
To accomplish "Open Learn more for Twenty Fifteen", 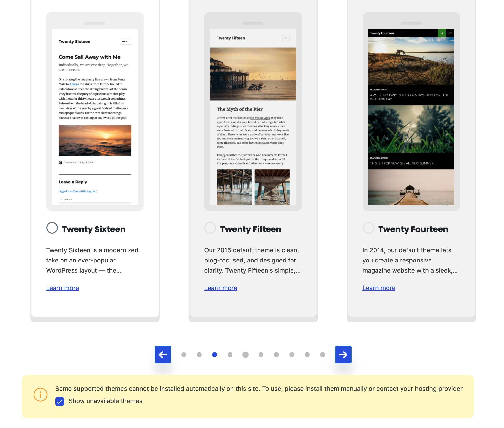I will click(220, 288).
